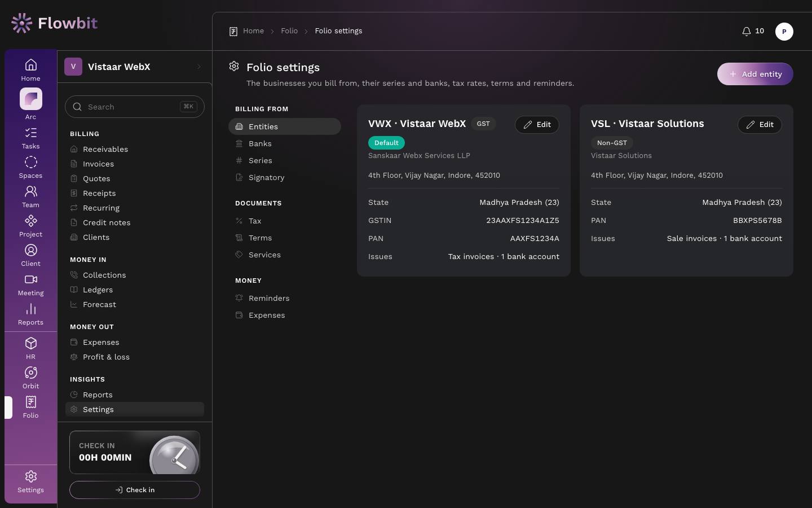
Task: Go to Folio in the breadcrumb
Action: (289, 31)
